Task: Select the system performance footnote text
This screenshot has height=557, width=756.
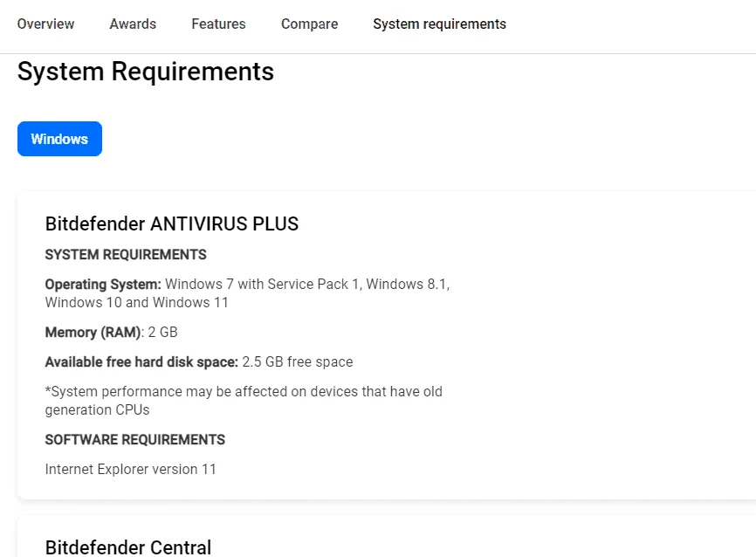Action: 244,400
